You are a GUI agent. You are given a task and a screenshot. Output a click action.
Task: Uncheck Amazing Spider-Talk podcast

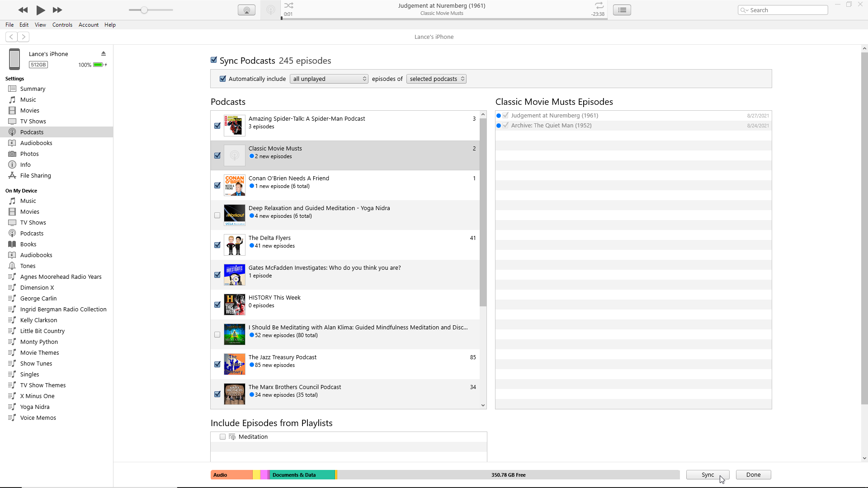[217, 126]
